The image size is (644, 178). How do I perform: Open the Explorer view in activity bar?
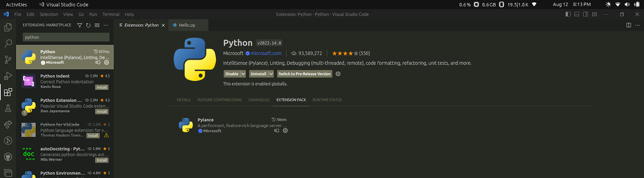(x=8, y=27)
